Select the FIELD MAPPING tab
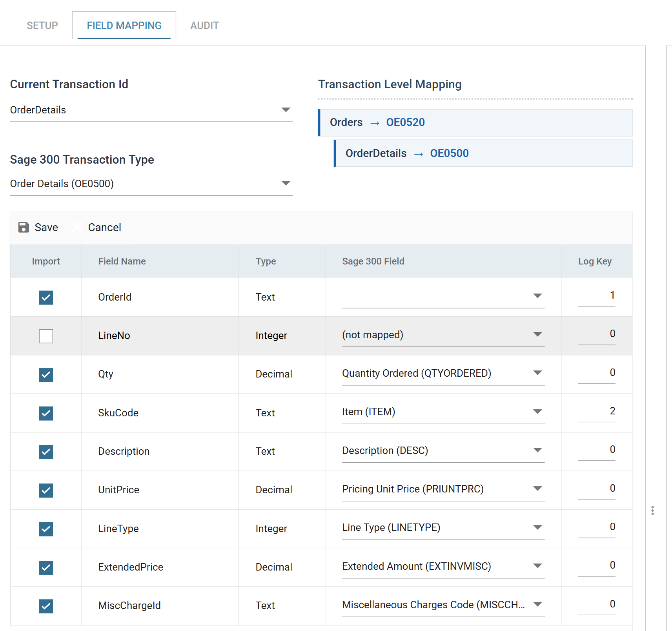The width and height of the screenshot is (672, 631). pyautogui.click(x=124, y=26)
